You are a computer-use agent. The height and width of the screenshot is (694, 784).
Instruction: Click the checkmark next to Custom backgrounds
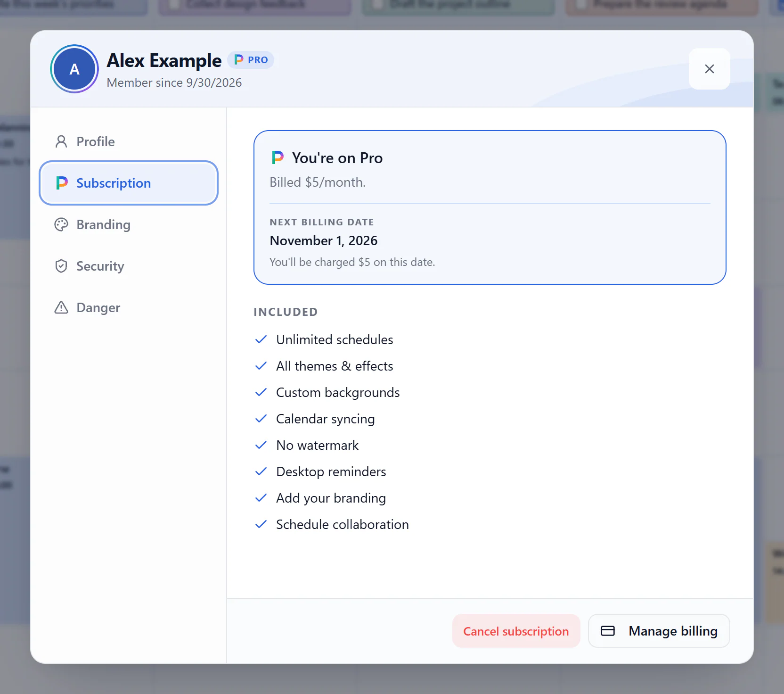point(261,392)
